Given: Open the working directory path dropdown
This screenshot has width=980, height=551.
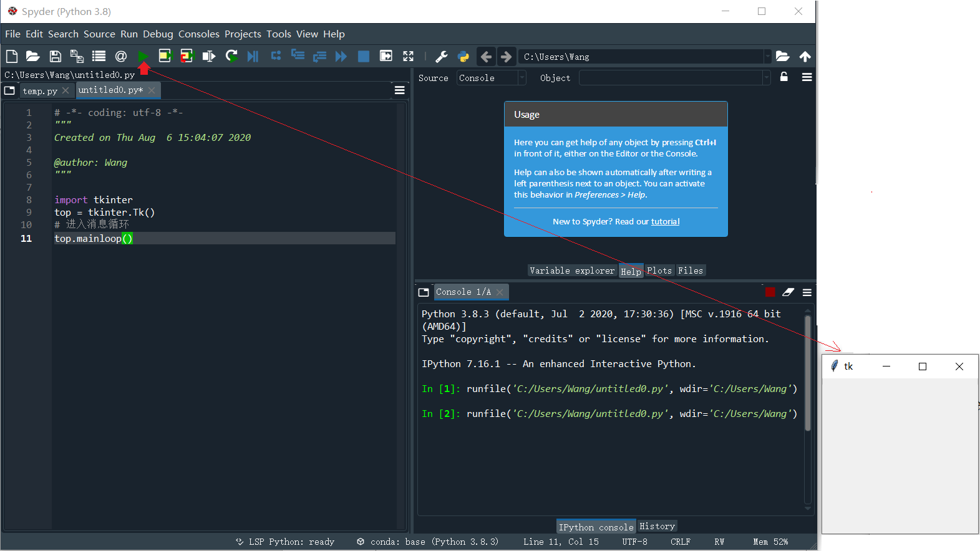Looking at the screenshot, I should [767, 57].
